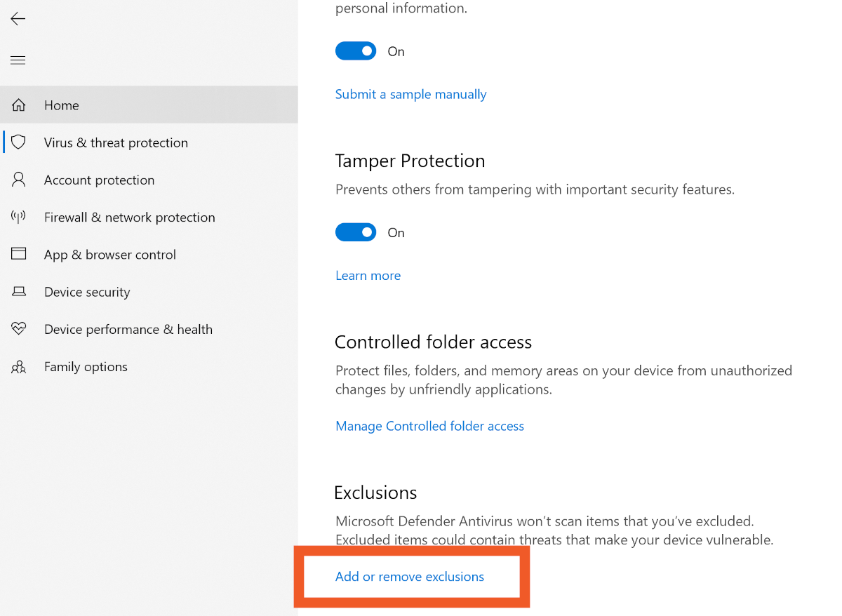Click the Firewall & network antenna icon
The image size is (842, 616).
click(x=19, y=217)
